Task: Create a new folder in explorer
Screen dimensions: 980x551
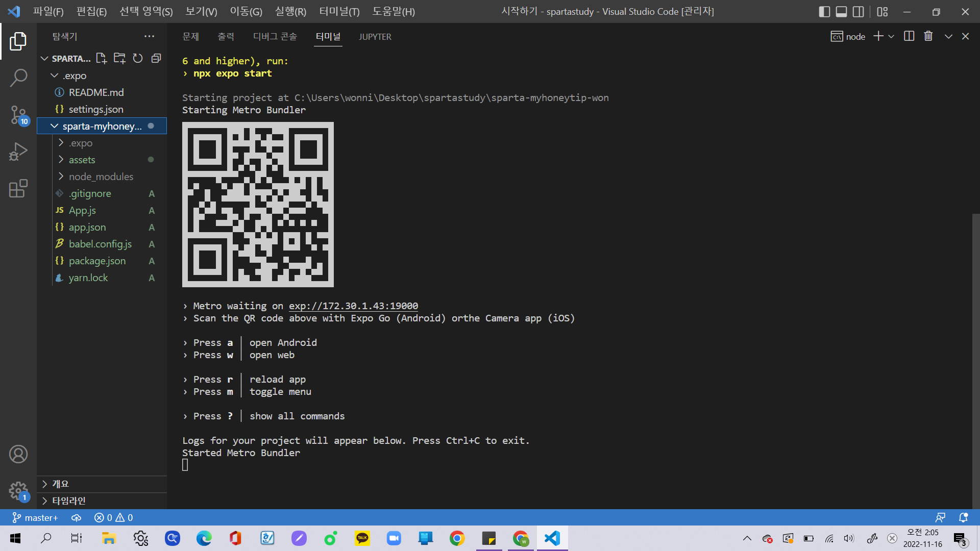Action: pyautogui.click(x=119, y=58)
